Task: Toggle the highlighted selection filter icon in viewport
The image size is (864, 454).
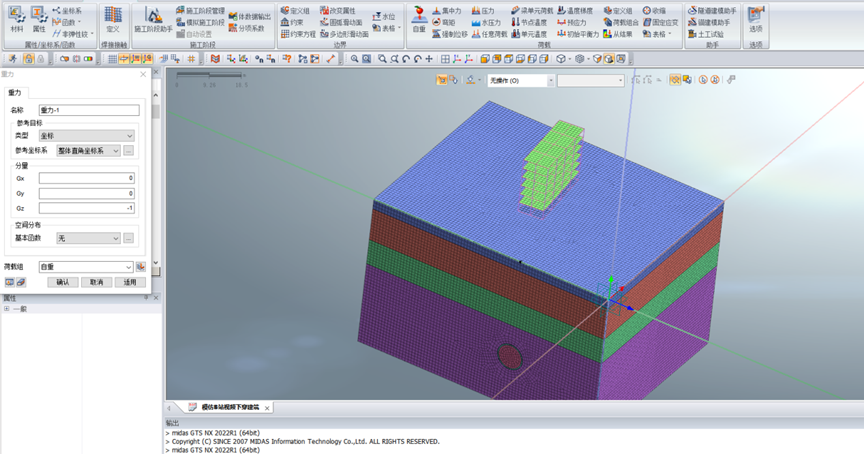Action: [x=441, y=80]
